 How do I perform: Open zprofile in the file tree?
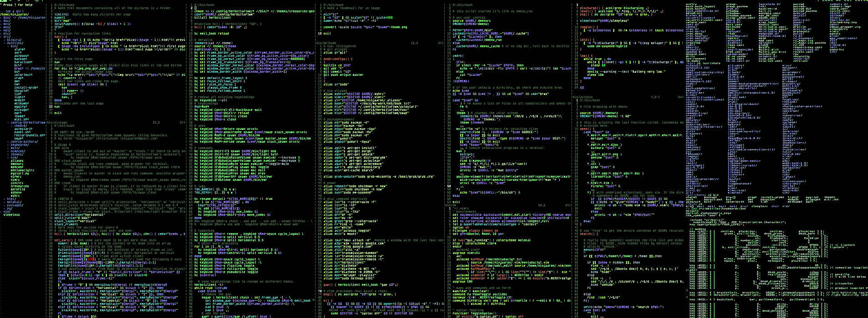pyautogui.click(x=18, y=189)
